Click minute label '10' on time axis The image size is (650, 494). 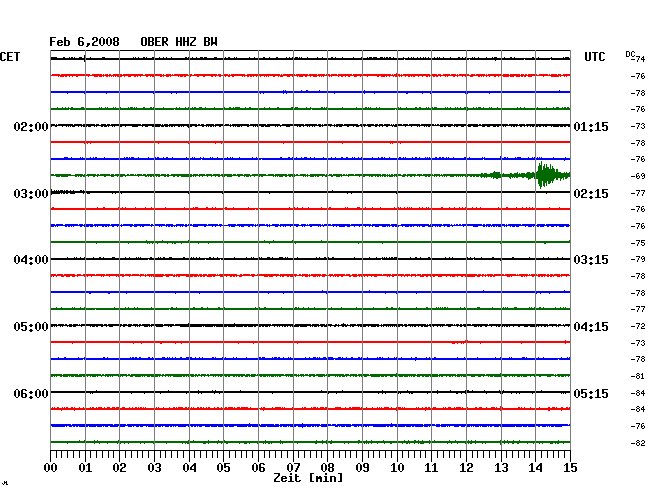click(x=397, y=468)
